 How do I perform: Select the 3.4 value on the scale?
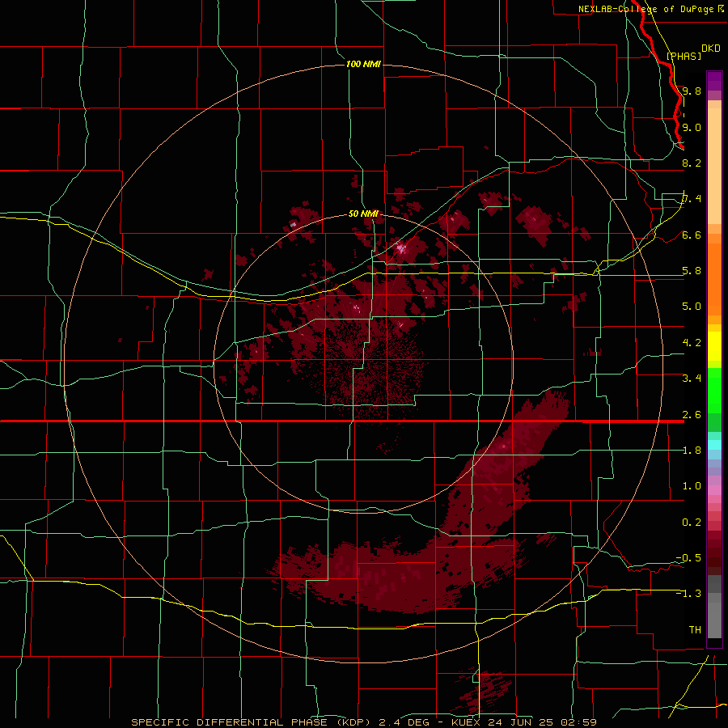(692, 379)
